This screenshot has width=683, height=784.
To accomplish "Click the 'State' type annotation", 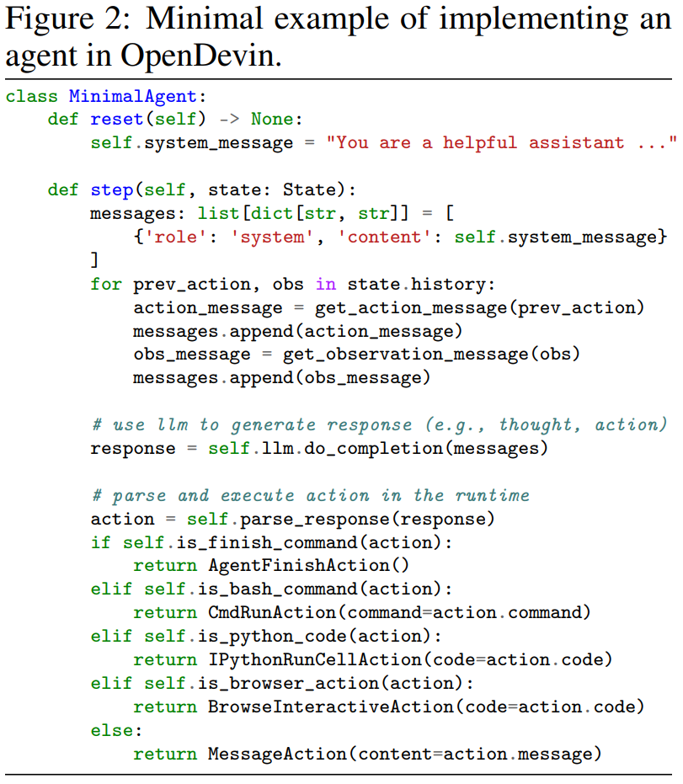I will pos(309,190).
